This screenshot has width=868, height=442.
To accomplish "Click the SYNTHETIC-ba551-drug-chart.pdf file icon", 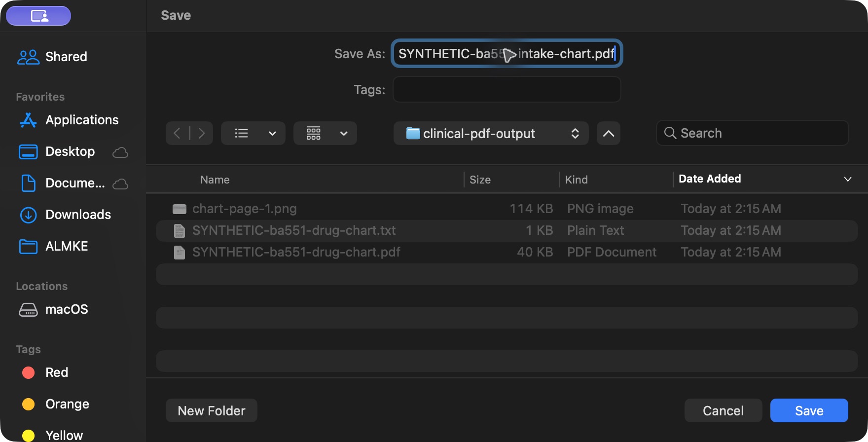I will point(180,252).
